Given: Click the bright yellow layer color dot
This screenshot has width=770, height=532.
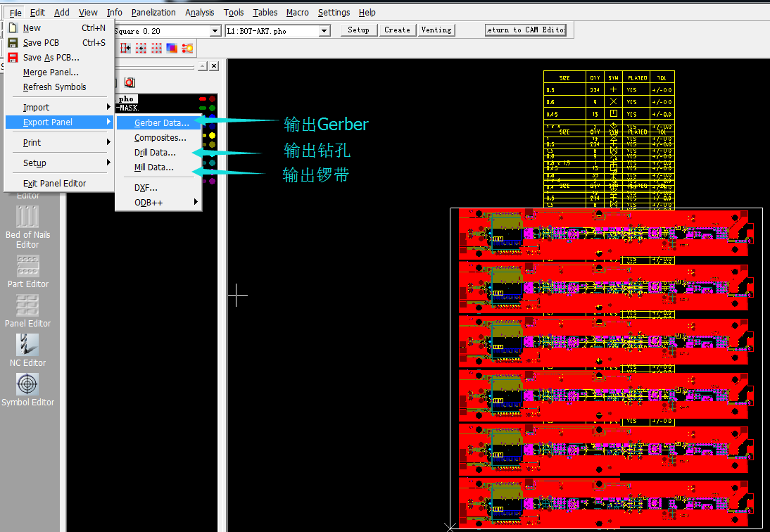Looking at the screenshot, I should pos(212,135).
